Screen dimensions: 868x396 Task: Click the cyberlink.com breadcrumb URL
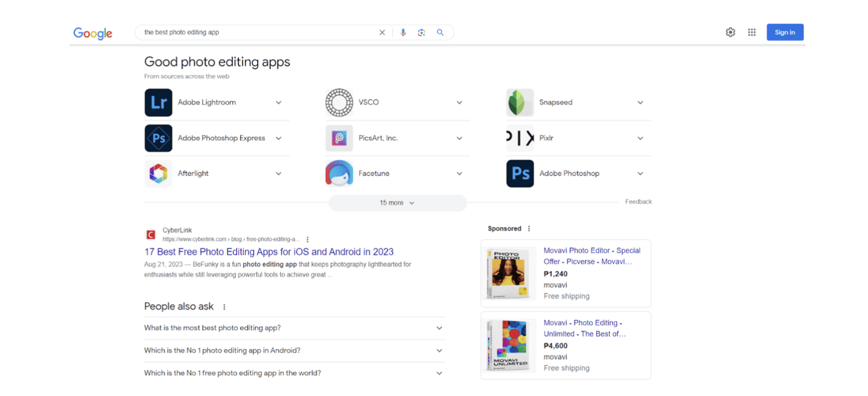tap(231, 239)
